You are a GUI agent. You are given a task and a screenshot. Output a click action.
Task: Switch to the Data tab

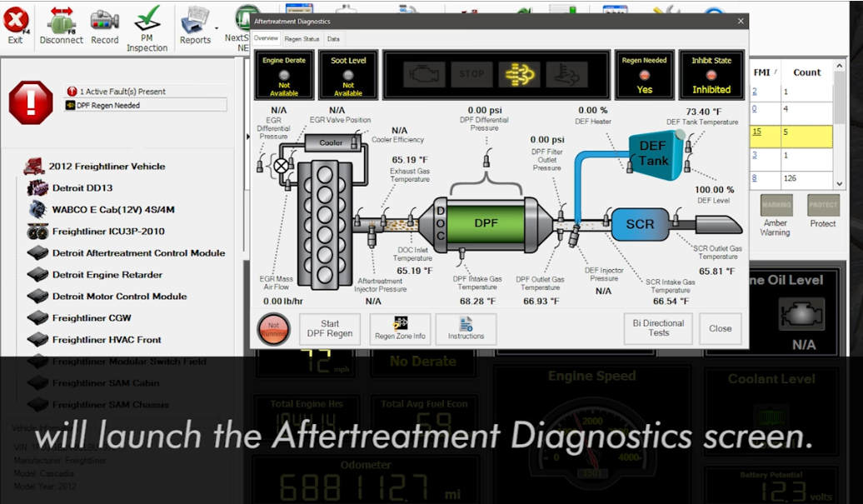[333, 39]
